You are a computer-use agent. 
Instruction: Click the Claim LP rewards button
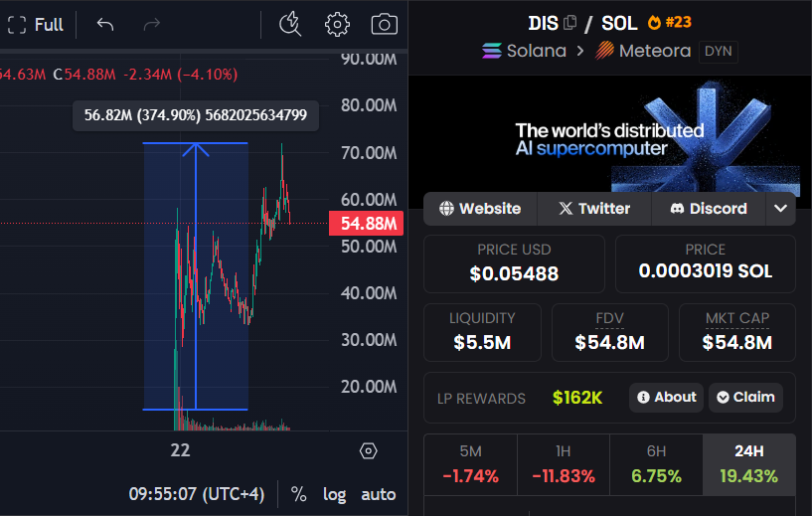pos(745,398)
